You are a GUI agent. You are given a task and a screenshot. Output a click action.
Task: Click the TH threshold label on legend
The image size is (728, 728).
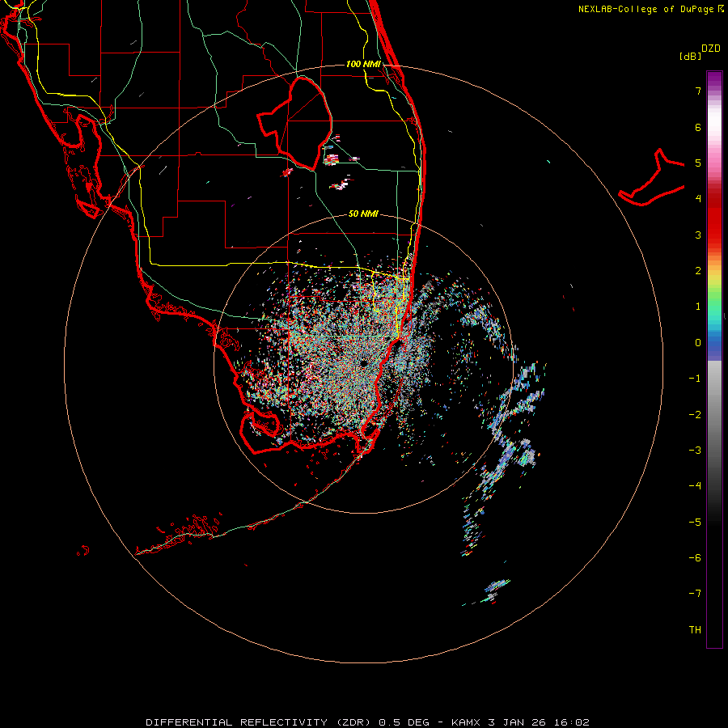click(695, 630)
